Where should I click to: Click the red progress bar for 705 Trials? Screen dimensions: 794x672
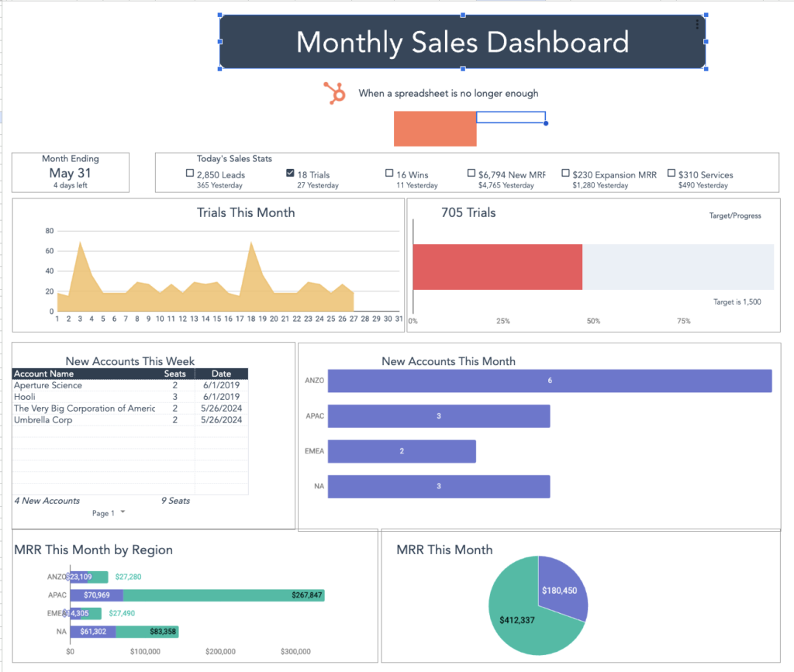496,266
